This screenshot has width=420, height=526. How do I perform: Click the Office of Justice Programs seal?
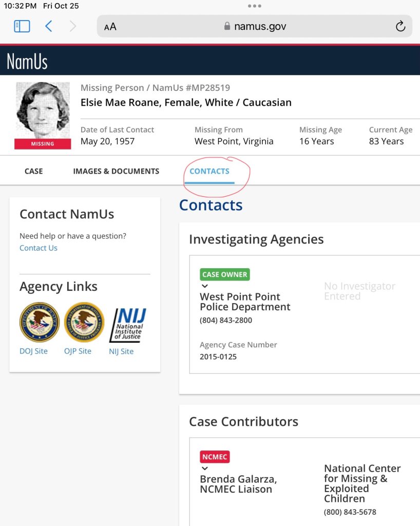(84, 322)
